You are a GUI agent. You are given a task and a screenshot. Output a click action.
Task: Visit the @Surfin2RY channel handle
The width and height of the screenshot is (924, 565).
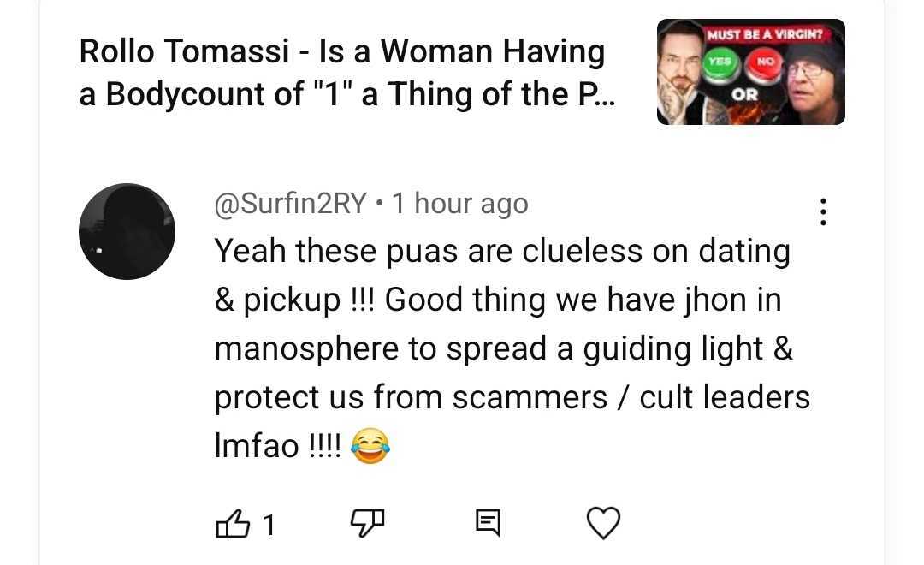291,204
